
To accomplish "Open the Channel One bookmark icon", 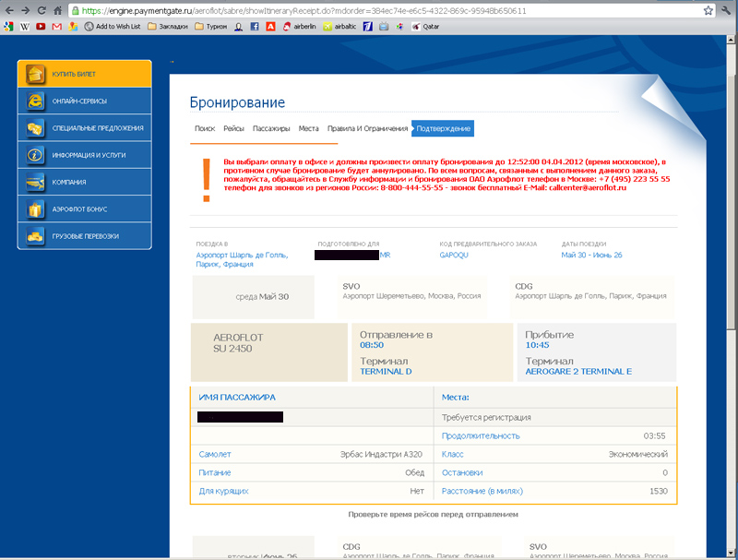I will tap(368, 27).
